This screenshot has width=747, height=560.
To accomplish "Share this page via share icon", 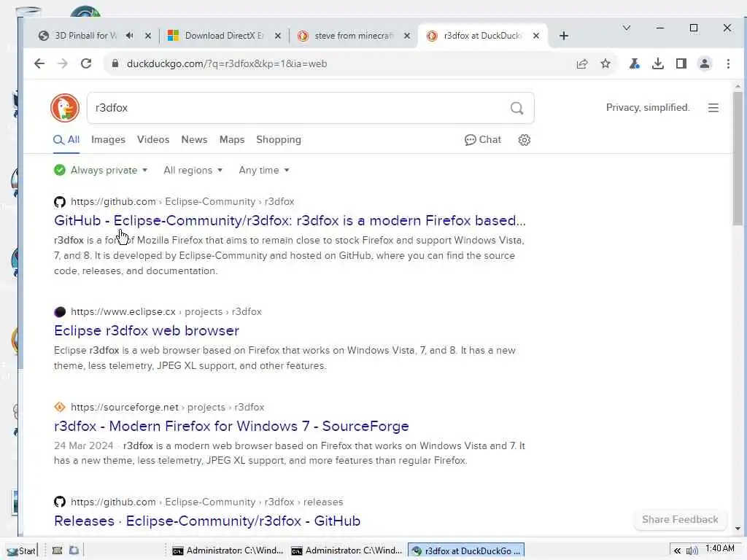I will (x=581, y=64).
